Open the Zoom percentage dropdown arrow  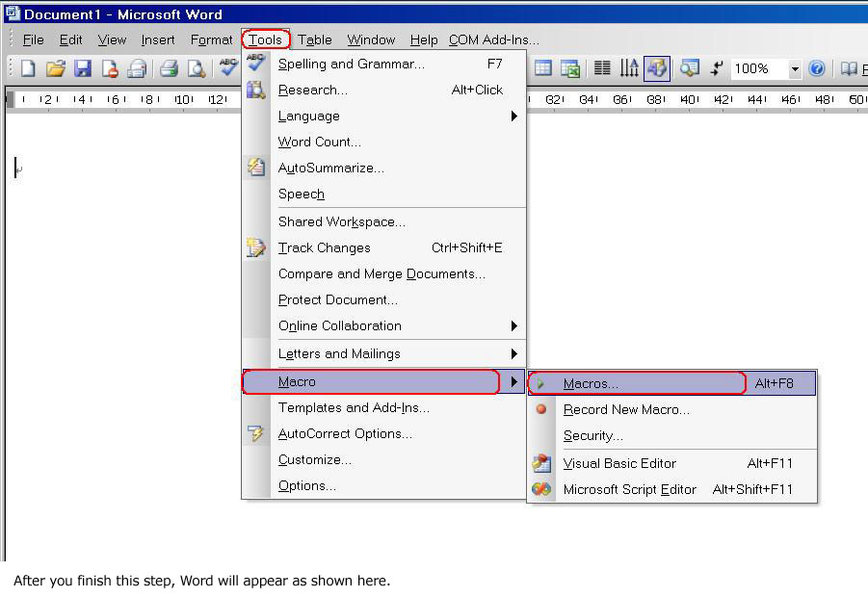[x=795, y=69]
